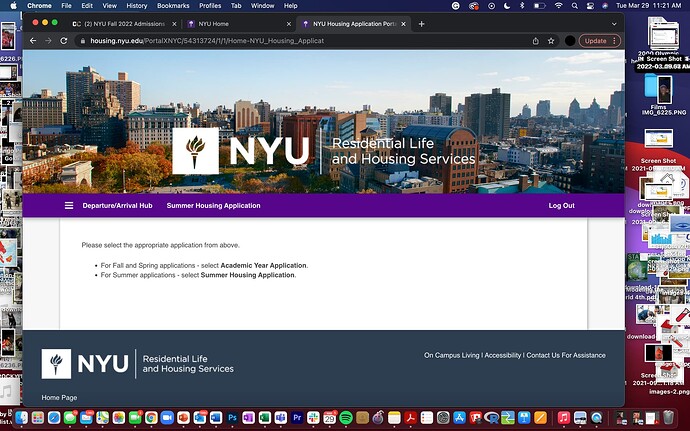Open Siri from the menu bar
The width and height of the screenshot is (690, 431).
(x=605, y=6)
